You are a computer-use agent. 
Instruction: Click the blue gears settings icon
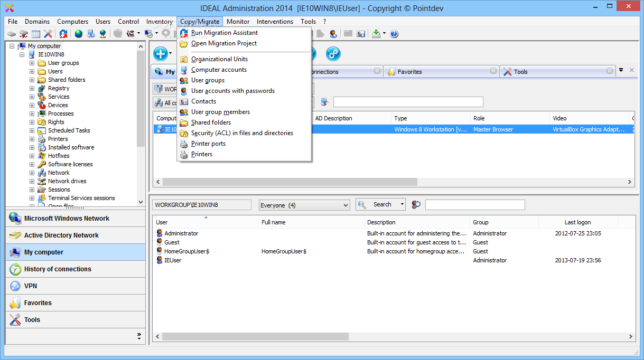[333, 53]
